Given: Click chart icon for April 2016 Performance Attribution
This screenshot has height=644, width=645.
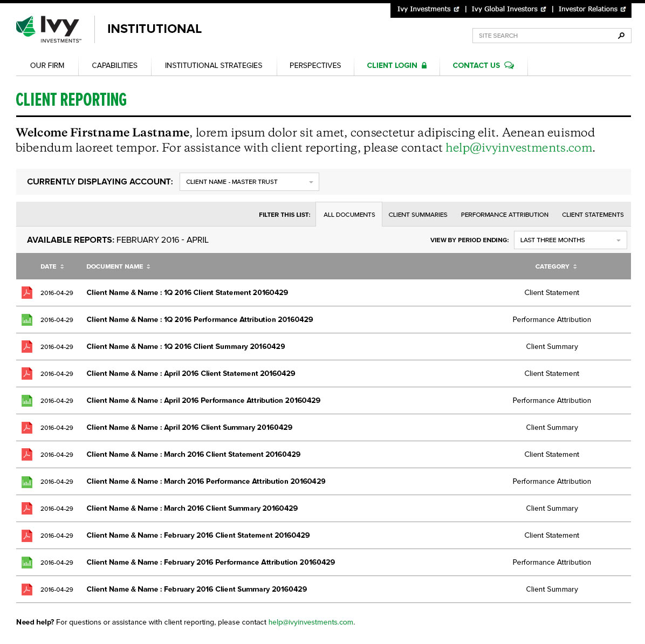Looking at the screenshot, I should click(27, 400).
